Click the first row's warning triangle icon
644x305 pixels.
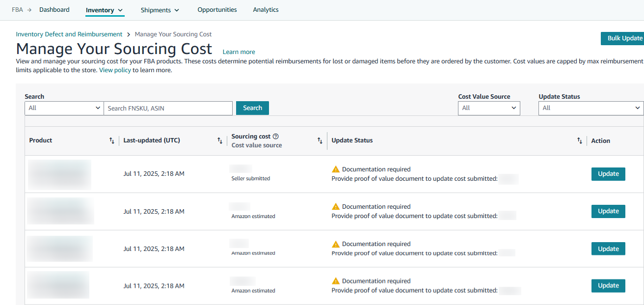point(336,169)
